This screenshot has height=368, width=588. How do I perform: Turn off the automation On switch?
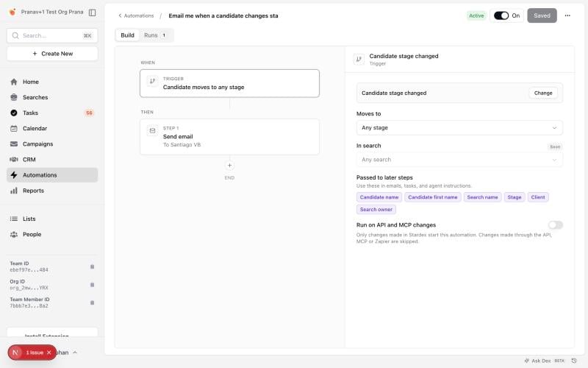[x=501, y=15]
